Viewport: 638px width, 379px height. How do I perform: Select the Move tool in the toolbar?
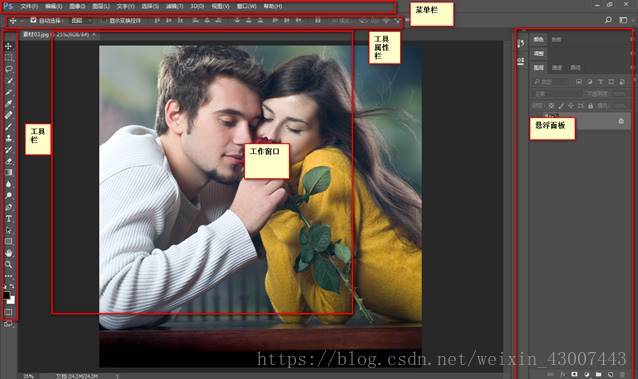pos(9,46)
